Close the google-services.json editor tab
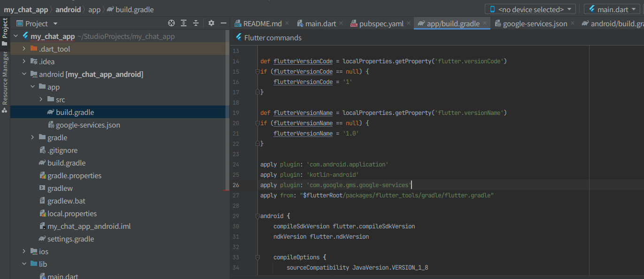 pos(573,23)
